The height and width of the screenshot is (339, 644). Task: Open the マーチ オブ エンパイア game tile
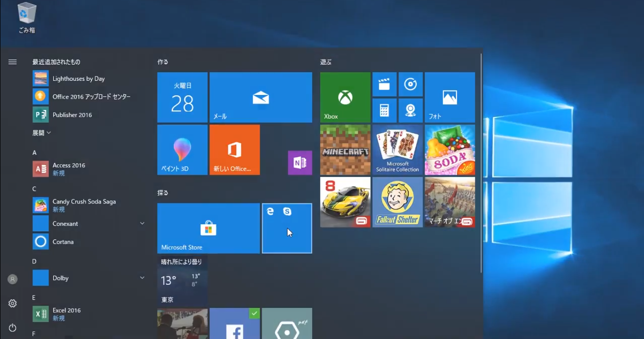point(450,202)
